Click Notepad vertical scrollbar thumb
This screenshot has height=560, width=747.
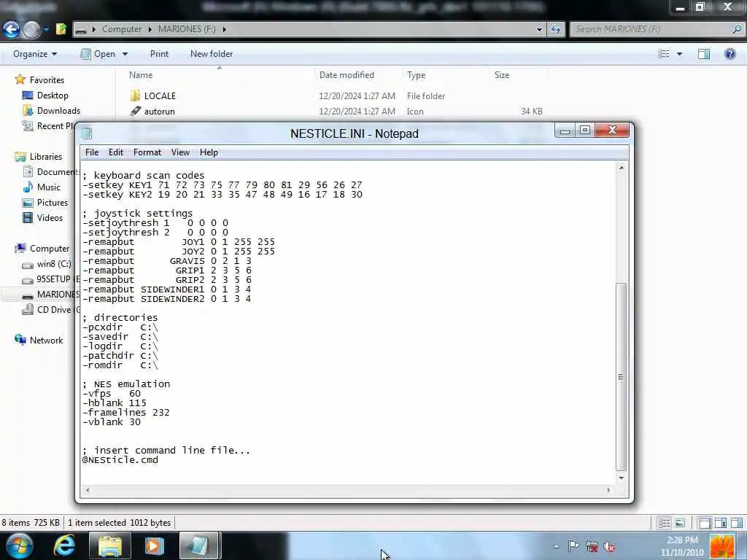coord(621,376)
